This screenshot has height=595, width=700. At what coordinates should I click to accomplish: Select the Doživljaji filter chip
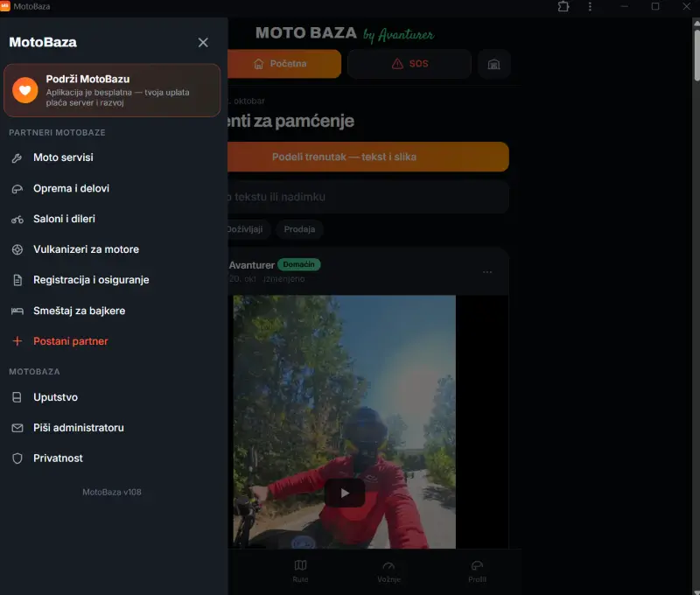tap(248, 229)
